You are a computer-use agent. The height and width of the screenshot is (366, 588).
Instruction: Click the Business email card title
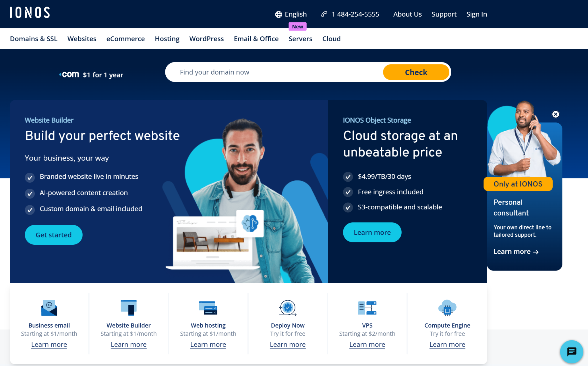[x=49, y=325]
